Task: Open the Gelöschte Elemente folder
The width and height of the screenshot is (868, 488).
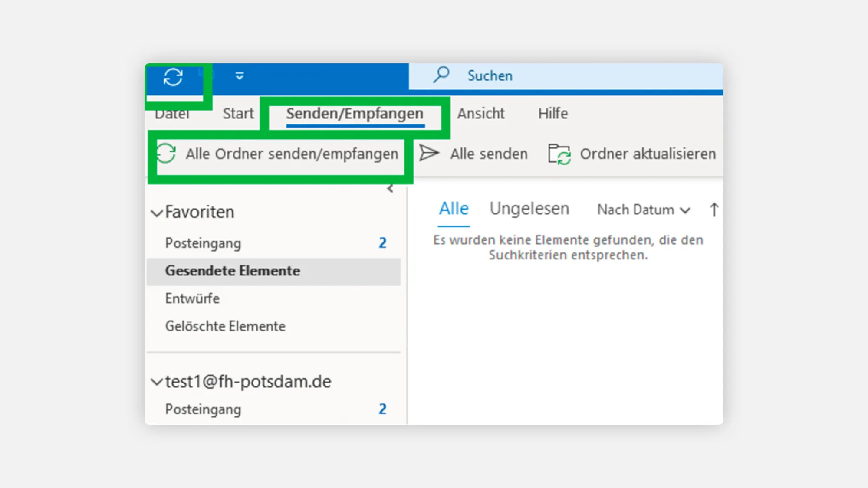Action: (273, 326)
